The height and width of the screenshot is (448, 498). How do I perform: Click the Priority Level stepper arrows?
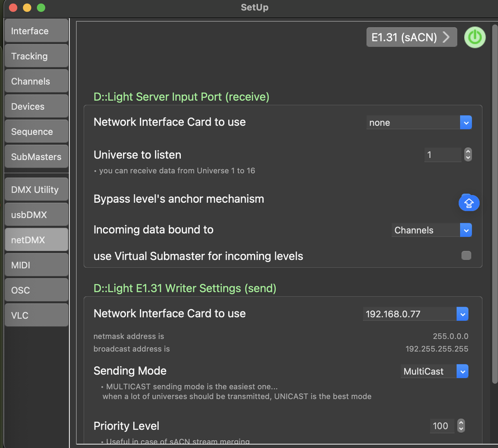click(461, 426)
